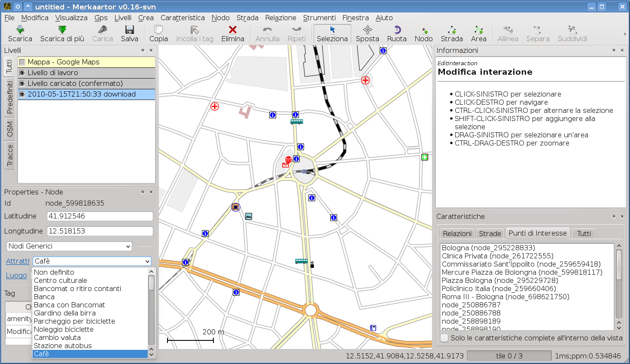
Task: Activate the Area creation tool
Action: tap(478, 30)
